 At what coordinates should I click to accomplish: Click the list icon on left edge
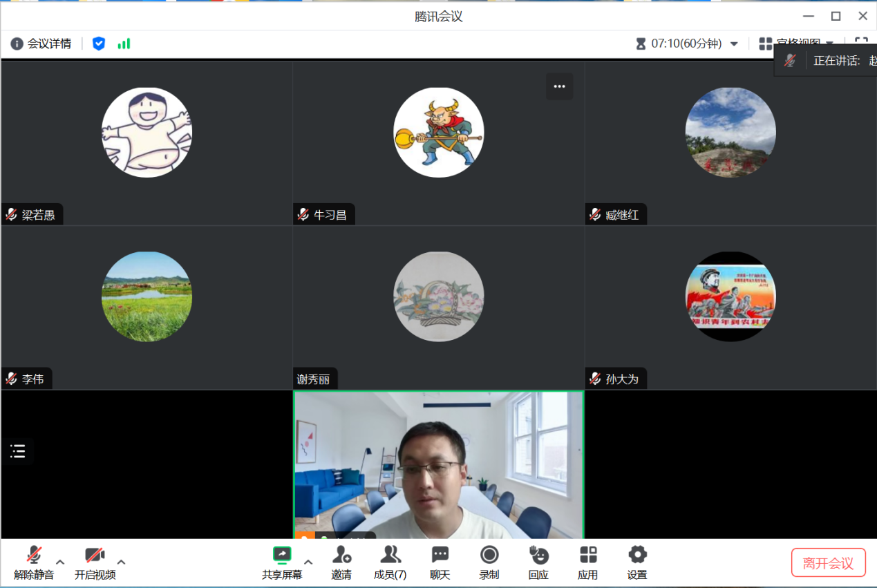pyautogui.click(x=18, y=451)
